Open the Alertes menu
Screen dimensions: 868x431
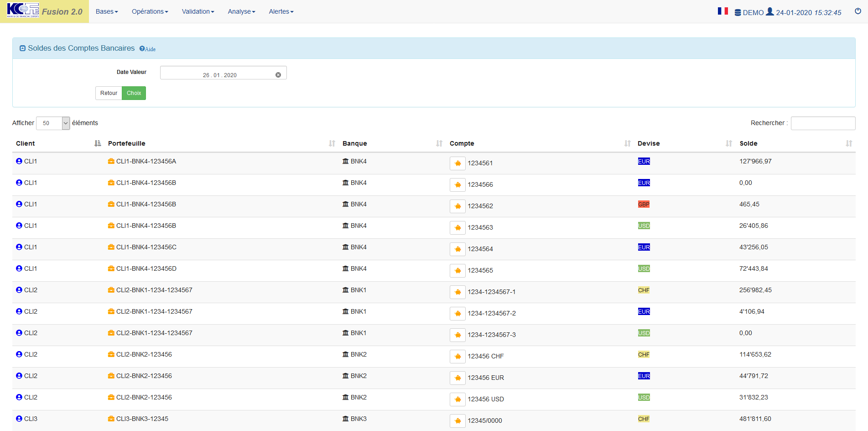(281, 11)
